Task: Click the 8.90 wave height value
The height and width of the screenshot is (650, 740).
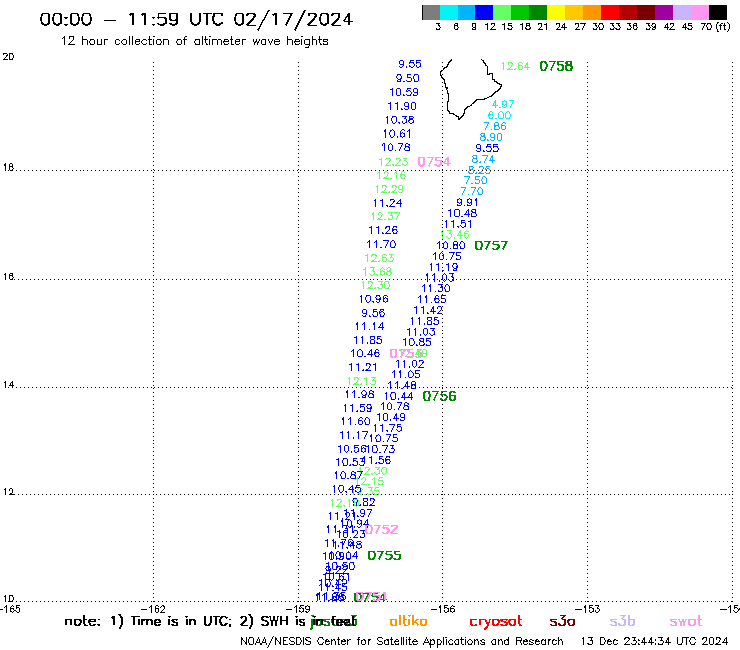Action: (x=491, y=137)
